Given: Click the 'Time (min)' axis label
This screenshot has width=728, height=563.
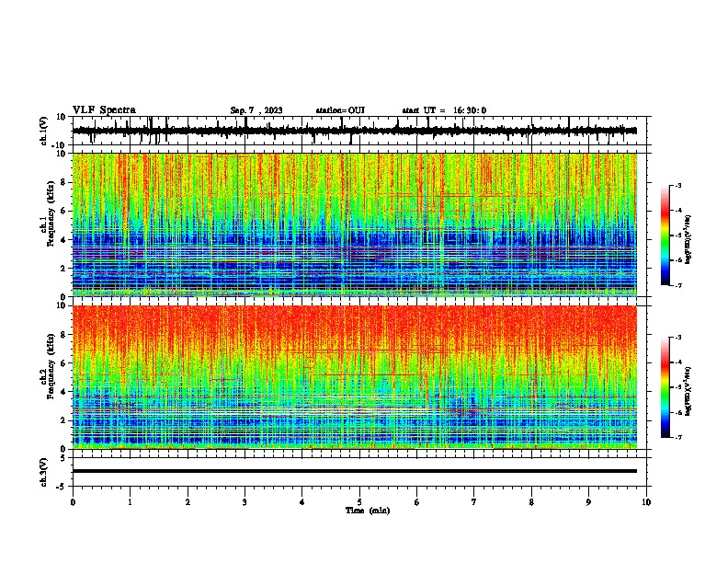Looking at the screenshot, I should 368,511.
